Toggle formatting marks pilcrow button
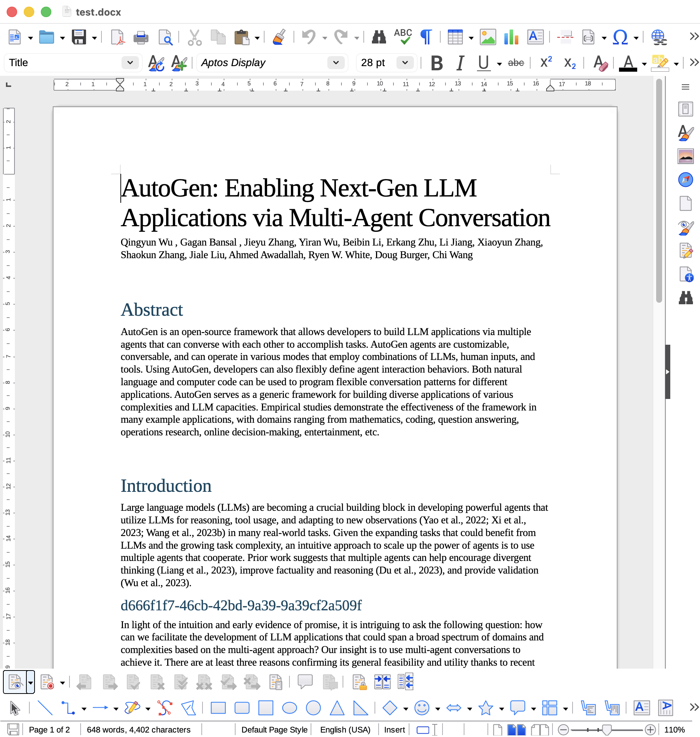This screenshot has height=737, width=700. click(426, 37)
